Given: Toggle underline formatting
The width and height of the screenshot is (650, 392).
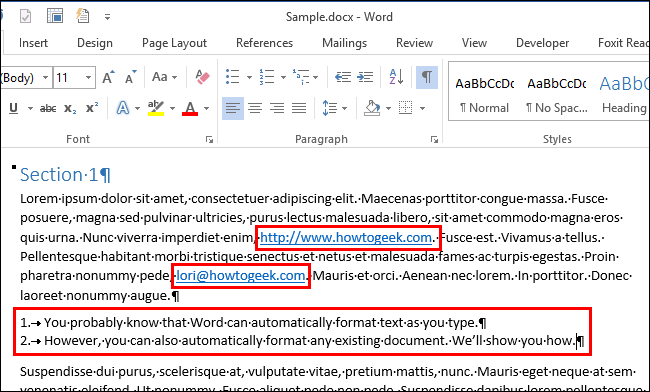Looking at the screenshot, I should point(13,109).
